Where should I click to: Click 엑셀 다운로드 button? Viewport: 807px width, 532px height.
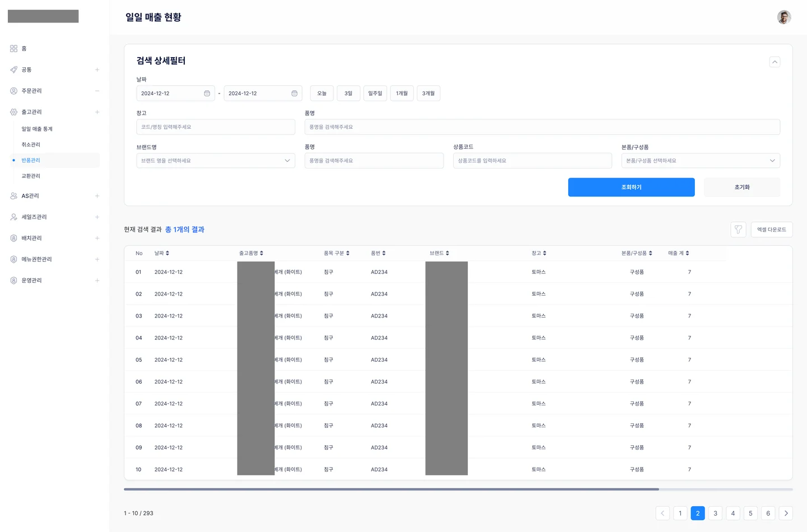point(772,230)
